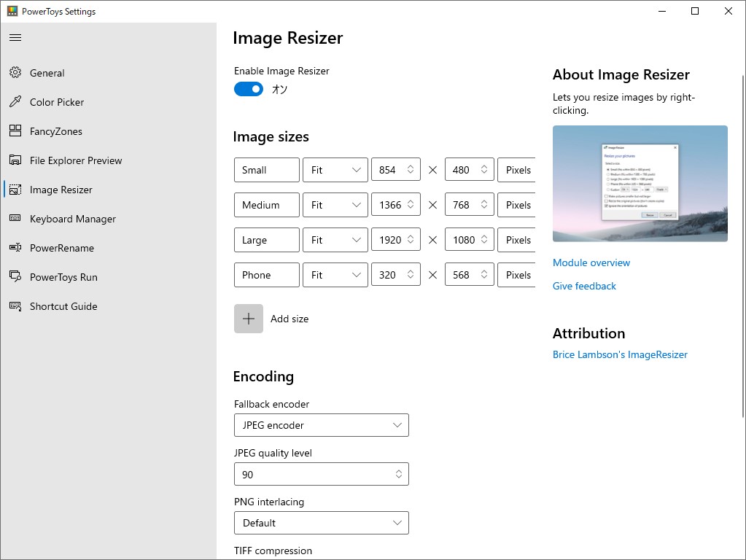Click the PowerRename icon

tap(15, 247)
